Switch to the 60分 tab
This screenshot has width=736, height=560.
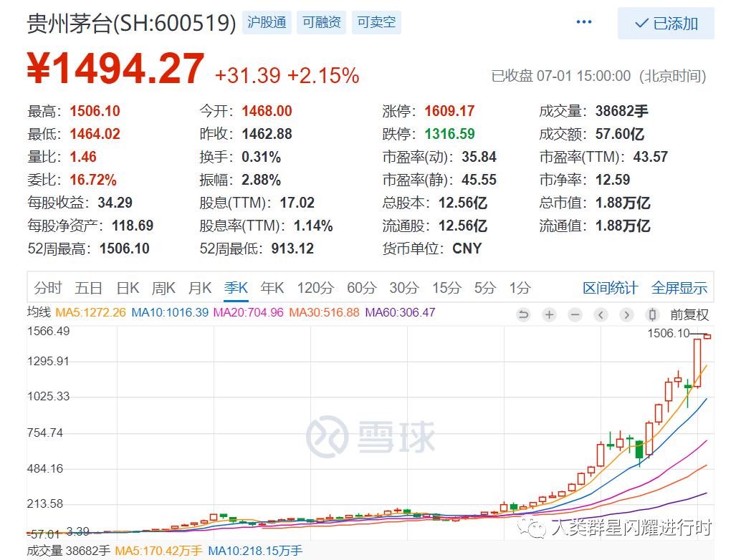(x=361, y=287)
